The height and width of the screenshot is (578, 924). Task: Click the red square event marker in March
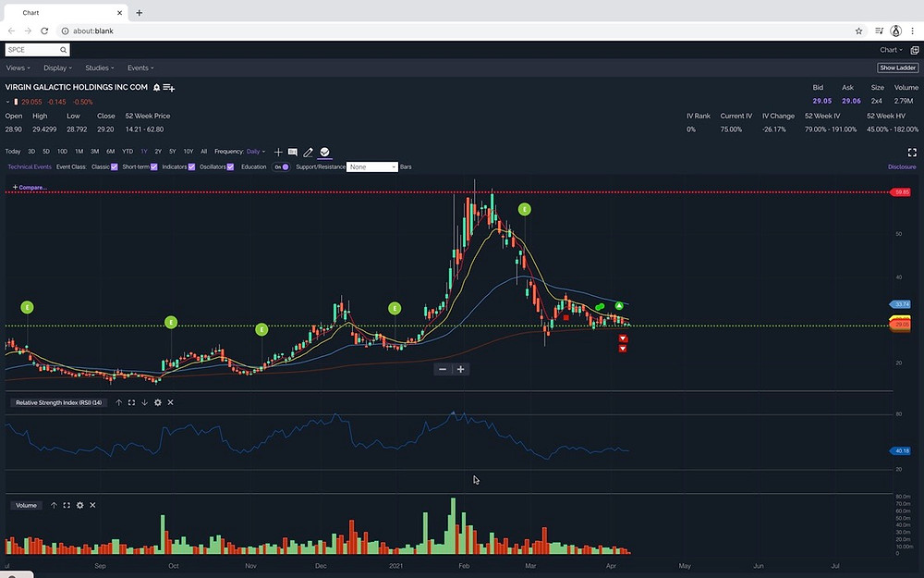[566, 317]
